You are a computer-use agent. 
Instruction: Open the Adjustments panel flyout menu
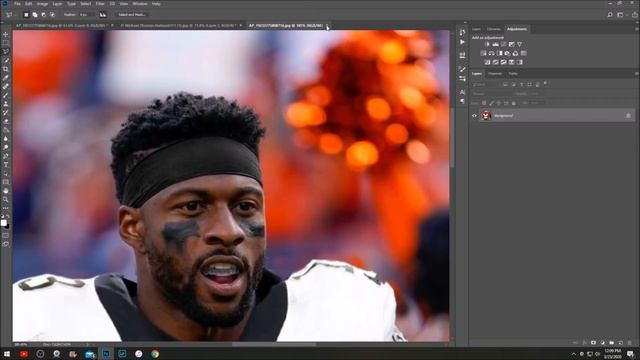pyautogui.click(x=636, y=29)
